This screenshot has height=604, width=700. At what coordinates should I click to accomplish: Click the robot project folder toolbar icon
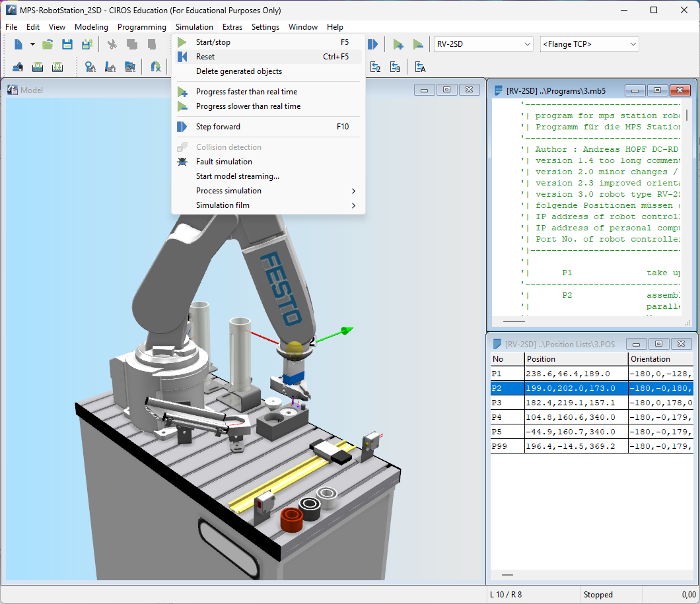point(130,67)
